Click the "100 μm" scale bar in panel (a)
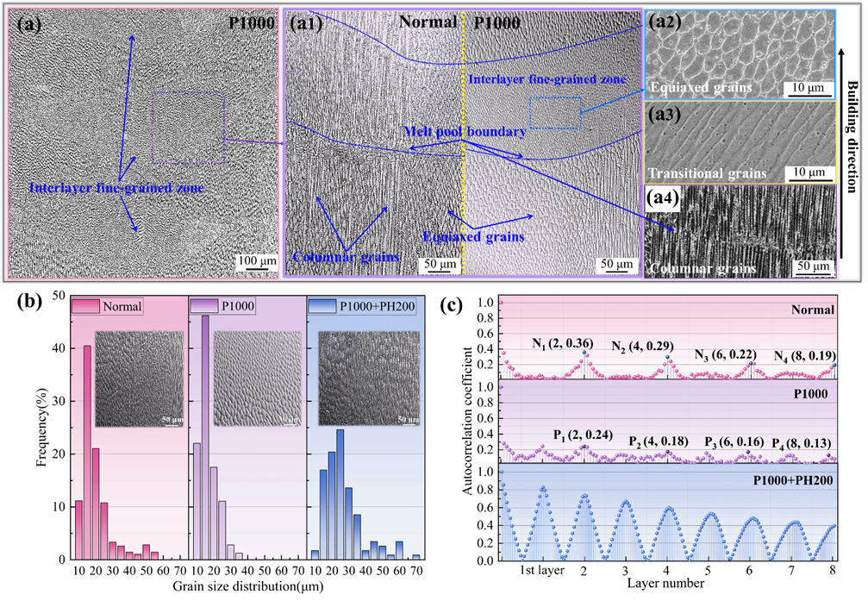 point(257,262)
